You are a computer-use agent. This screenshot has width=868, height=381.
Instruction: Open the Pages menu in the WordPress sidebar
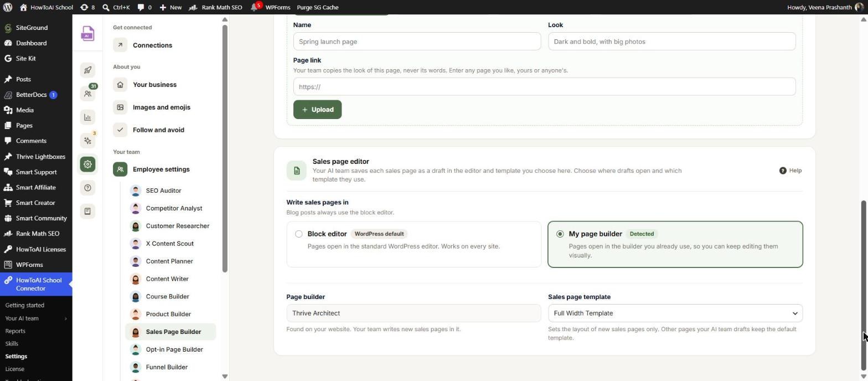(x=24, y=126)
